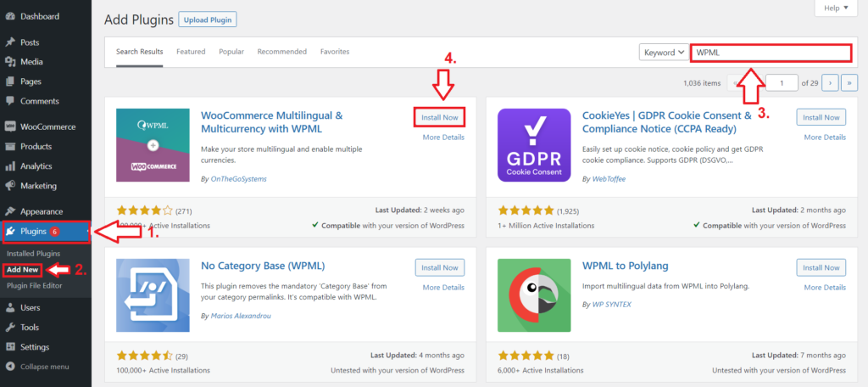Screen dimensions: 868x387
Task: Install No Category Base (WPML) plugin
Action: tap(440, 268)
